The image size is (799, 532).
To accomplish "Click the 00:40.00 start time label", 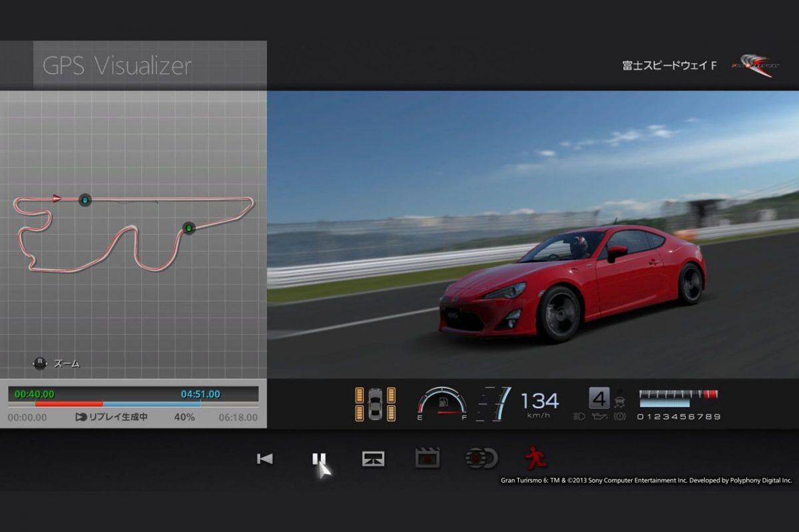I will (35, 394).
